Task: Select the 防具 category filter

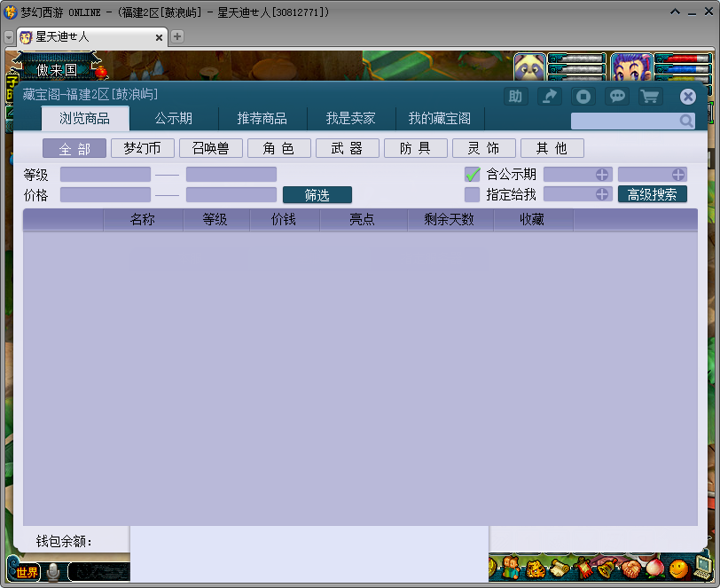Action: pyautogui.click(x=416, y=148)
